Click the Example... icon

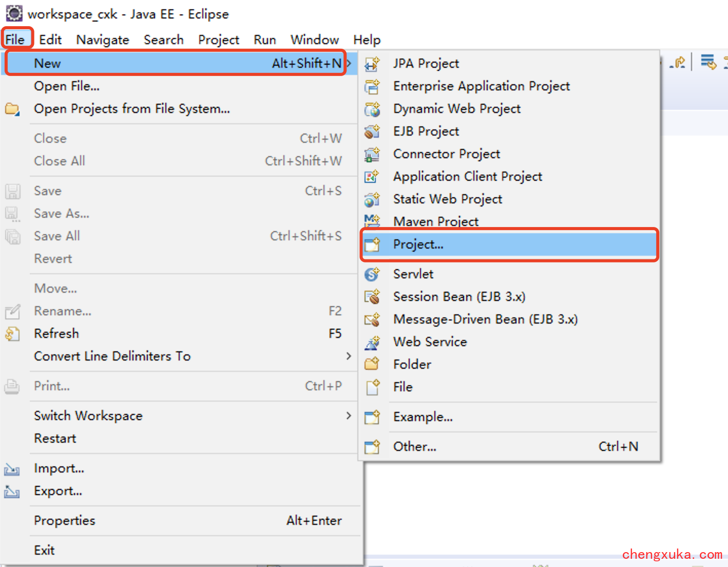[372, 417]
